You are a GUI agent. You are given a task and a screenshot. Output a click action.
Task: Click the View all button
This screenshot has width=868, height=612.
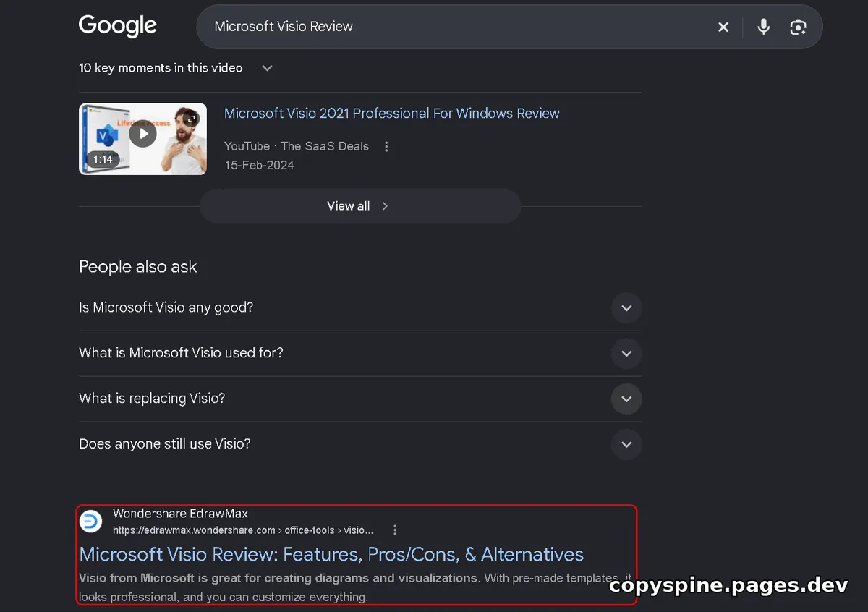[360, 206]
